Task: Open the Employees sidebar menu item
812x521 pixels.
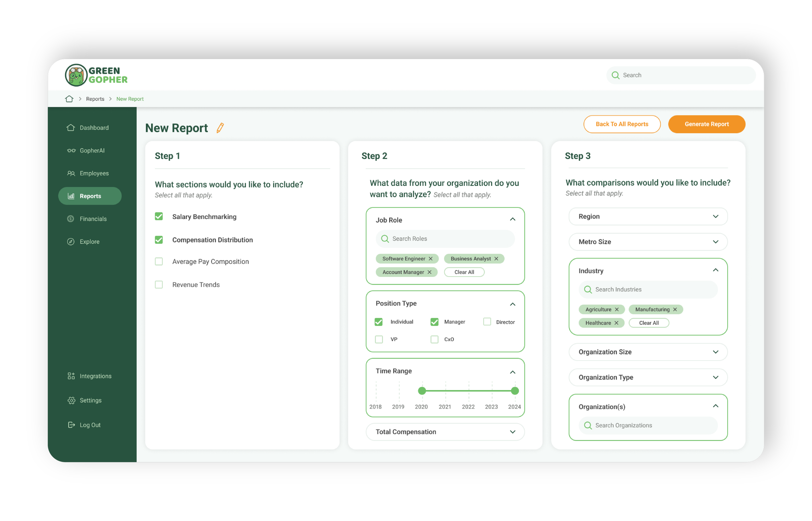Action: click(94, 173)
